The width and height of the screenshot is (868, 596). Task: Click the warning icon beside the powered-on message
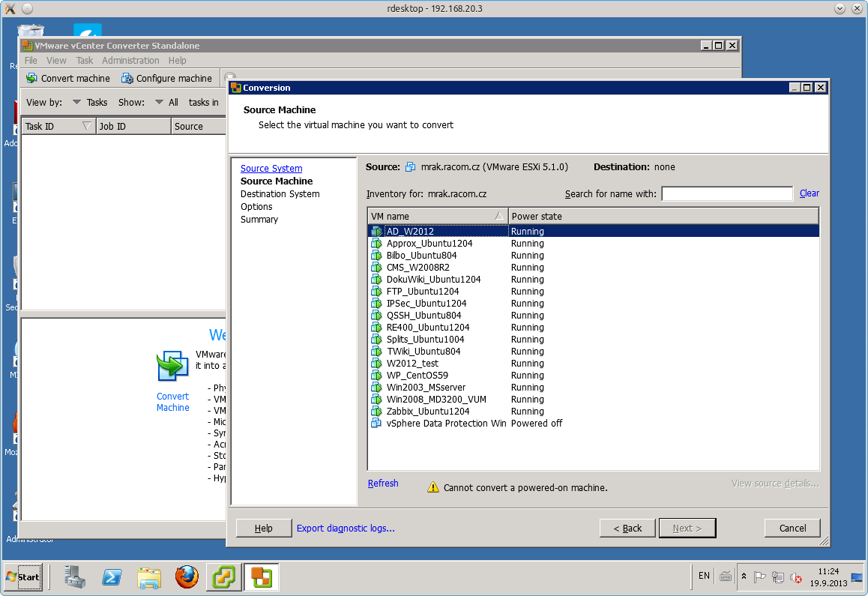pyautogui.click(x=433, y=487)
